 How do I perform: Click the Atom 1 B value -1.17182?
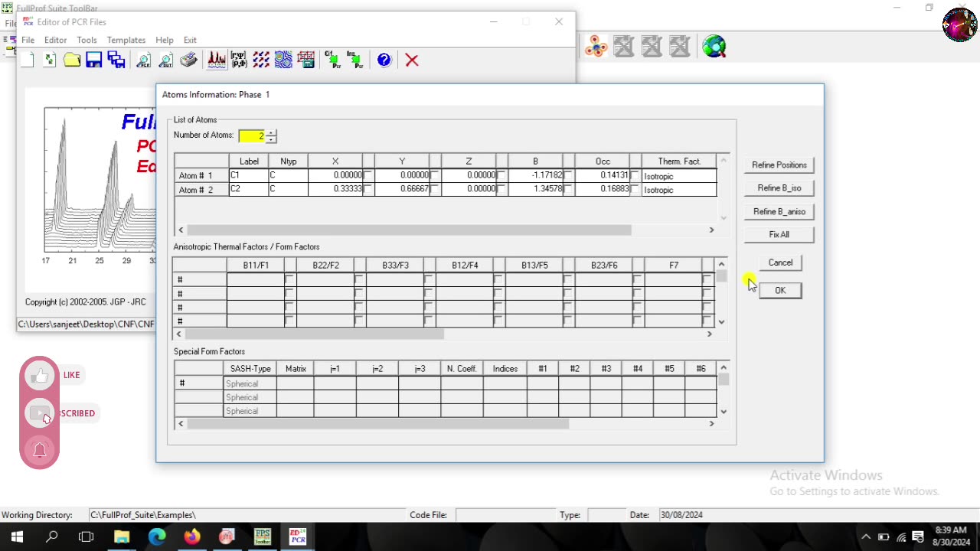tap(536, 175)
